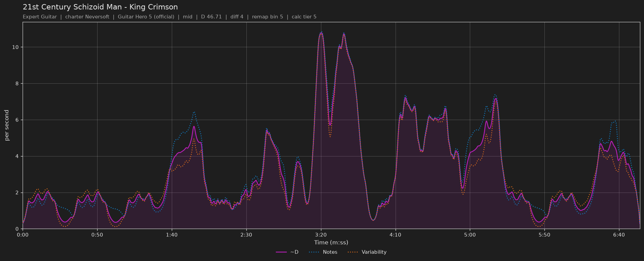This screenshot has width=644, height=261.
Task: Click the "per second" y-axis label
Action: click(x=7, y=125)
